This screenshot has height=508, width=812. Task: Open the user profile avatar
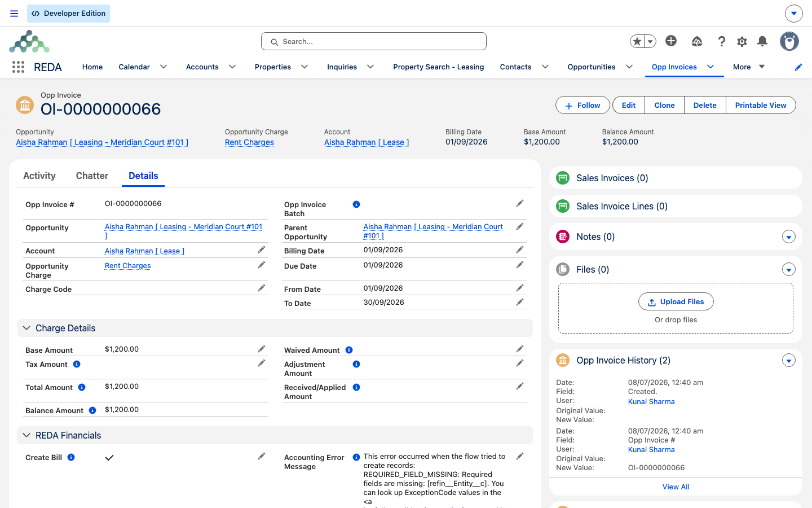click(789, 41)
